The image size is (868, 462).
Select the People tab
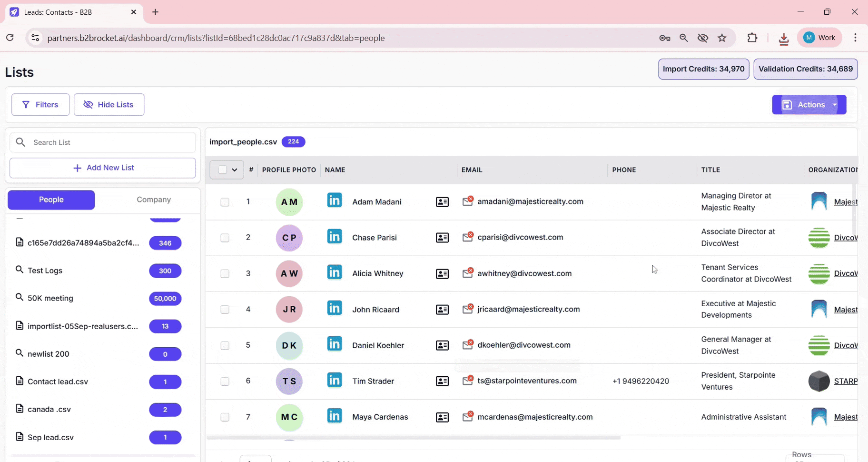(x=51, y=200)
